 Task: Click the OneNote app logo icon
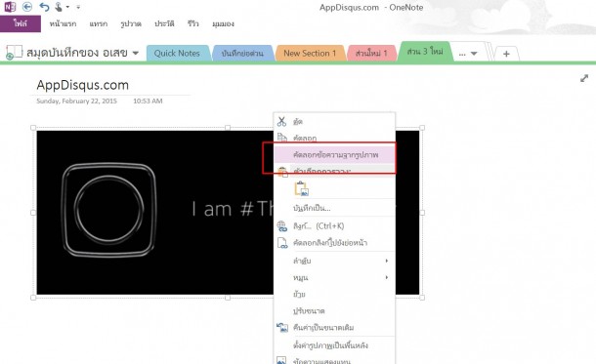(x=10, y=7)
